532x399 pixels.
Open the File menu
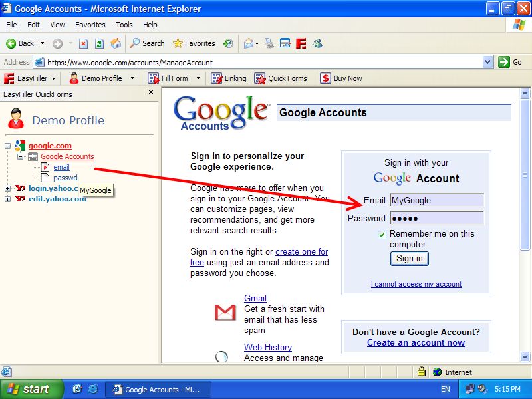click(11, 25)
